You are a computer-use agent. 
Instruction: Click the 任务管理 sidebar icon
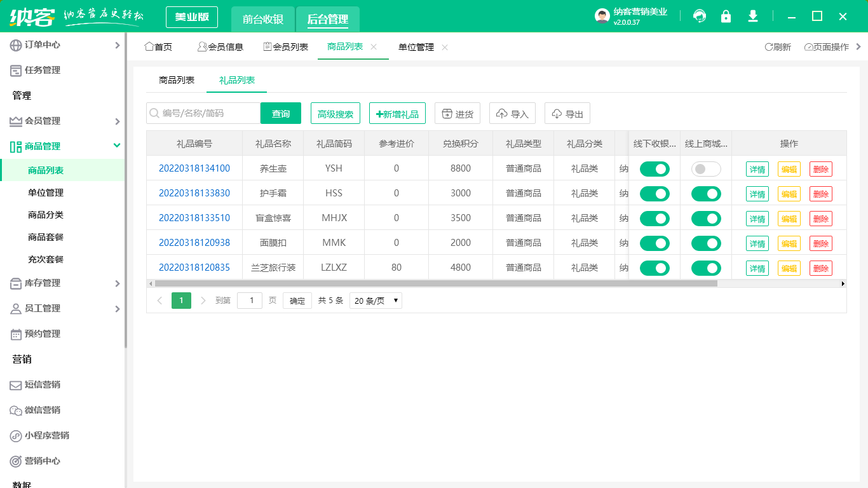16,71
